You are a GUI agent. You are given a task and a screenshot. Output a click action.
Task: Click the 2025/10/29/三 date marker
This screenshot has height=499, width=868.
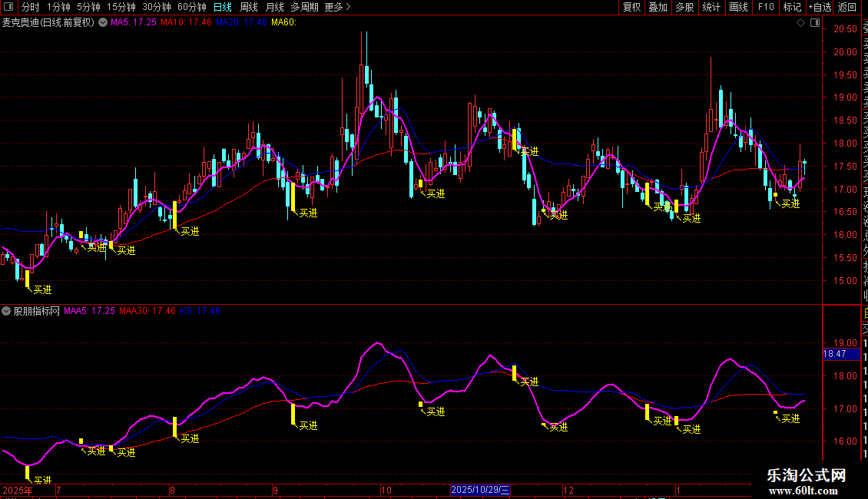(x=480, y=490)
